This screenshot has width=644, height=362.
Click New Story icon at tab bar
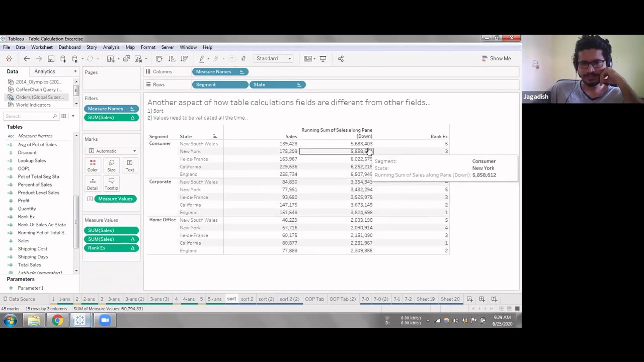494,299
